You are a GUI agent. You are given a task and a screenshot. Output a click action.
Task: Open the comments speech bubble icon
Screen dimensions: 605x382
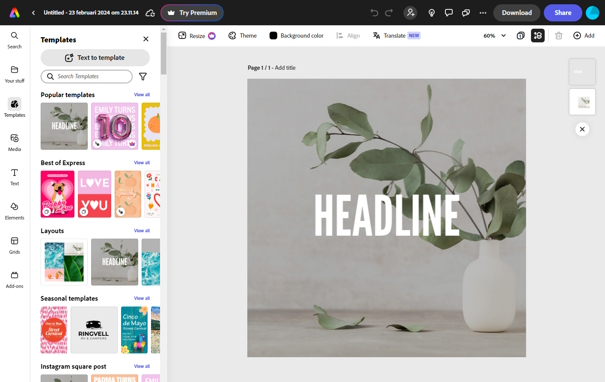[x=448, y=13]
